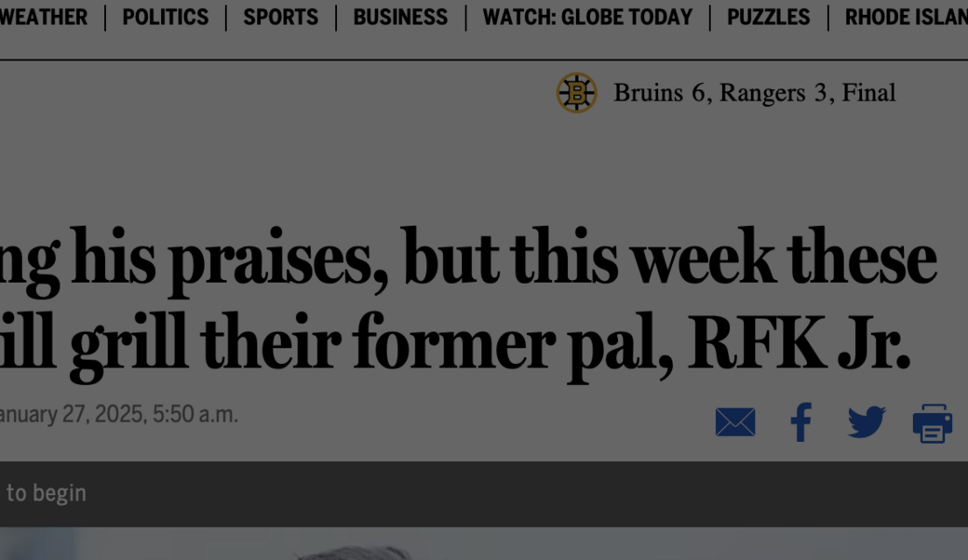968x560 pixels.
Task: Click the word "Final" in the score ticker
Action: (x=868, y=93)
